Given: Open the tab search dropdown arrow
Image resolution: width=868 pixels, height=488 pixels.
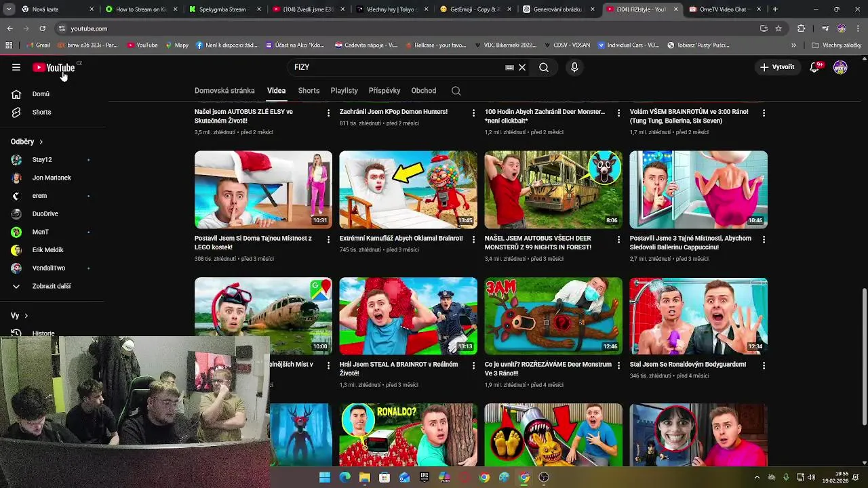Looking at the screenshot, I should point(9,9).
